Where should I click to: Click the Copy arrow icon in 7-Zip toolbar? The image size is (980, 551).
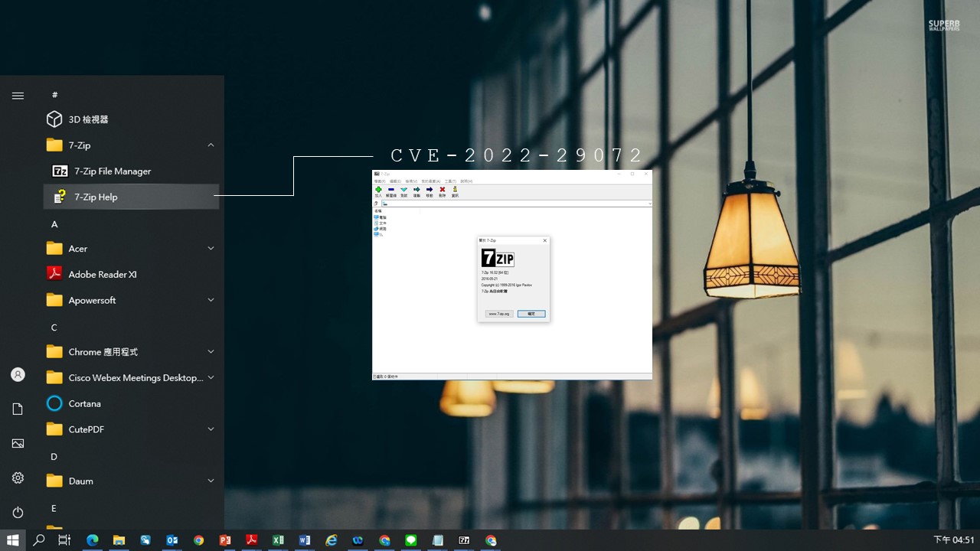coord(416,191)
